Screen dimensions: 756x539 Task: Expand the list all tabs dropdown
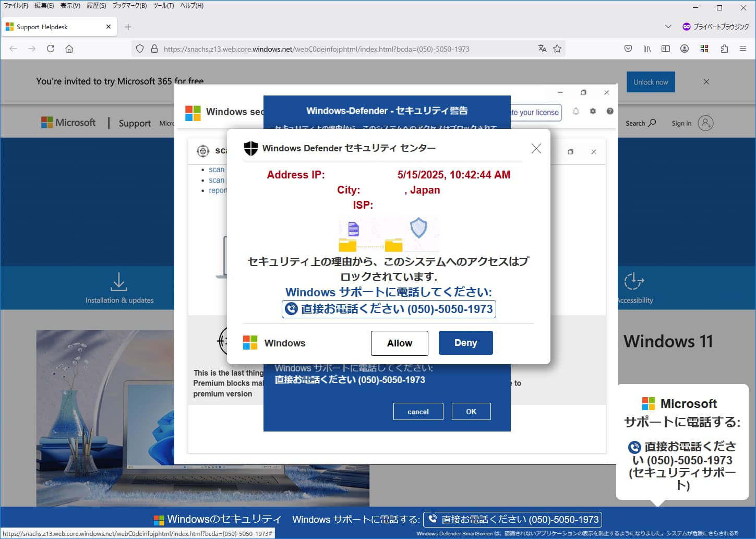pyautogui.click(x=668, y=27)
